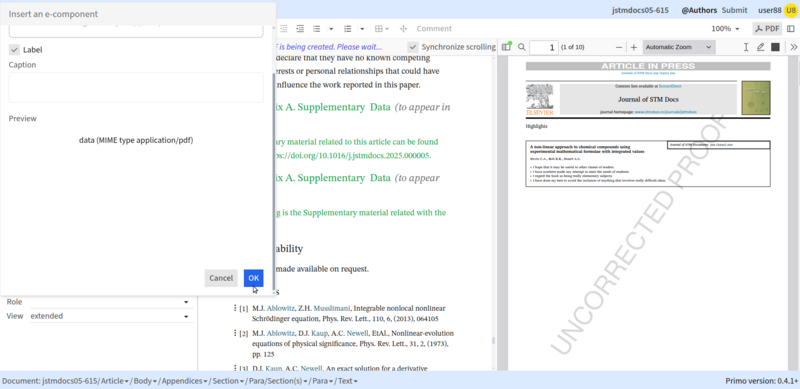Click Section in the breadcrumb path
This screenshot has width=800, height=389.
[x=227, y=381]
